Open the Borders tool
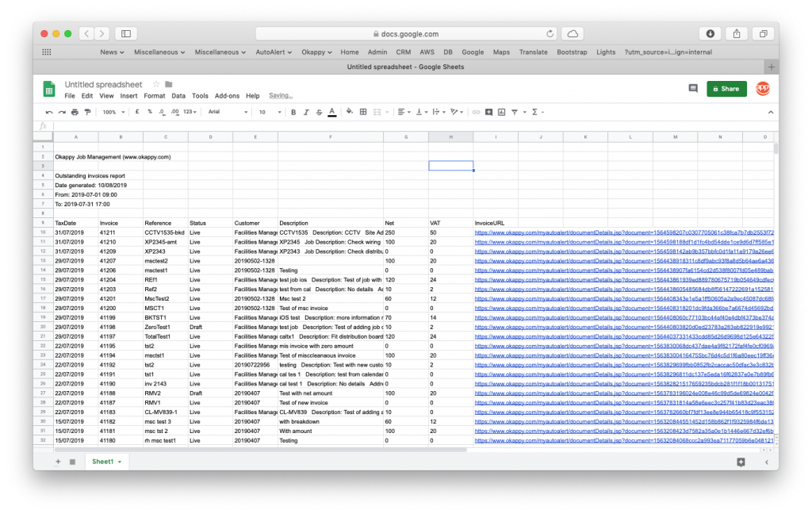Image resolution: width=812 pixels, height=514 pixels. (x=363, y=112)
